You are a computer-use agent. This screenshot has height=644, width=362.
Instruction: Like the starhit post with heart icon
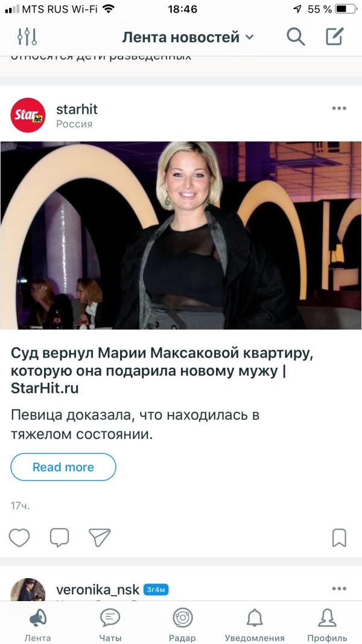(19, 538)
